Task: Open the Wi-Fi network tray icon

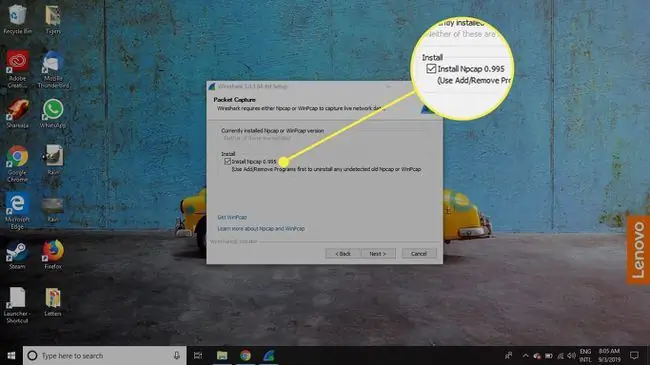Action: [560, 356]
